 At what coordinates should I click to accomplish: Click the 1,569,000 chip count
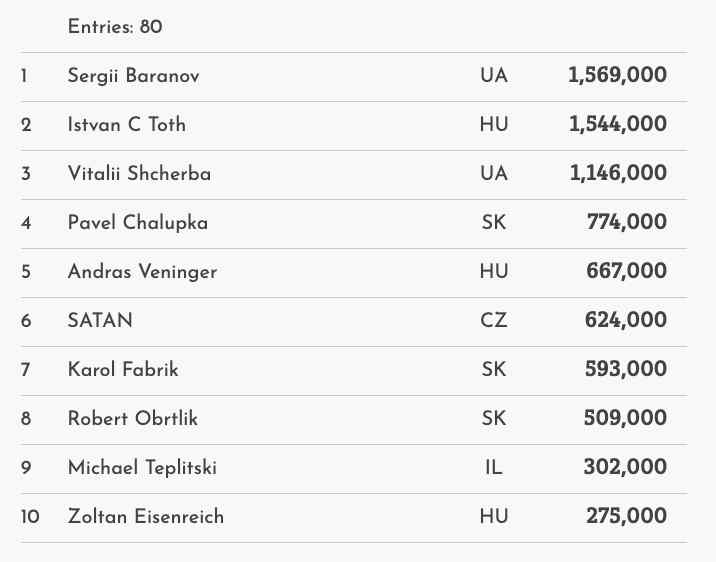(617, 76)
